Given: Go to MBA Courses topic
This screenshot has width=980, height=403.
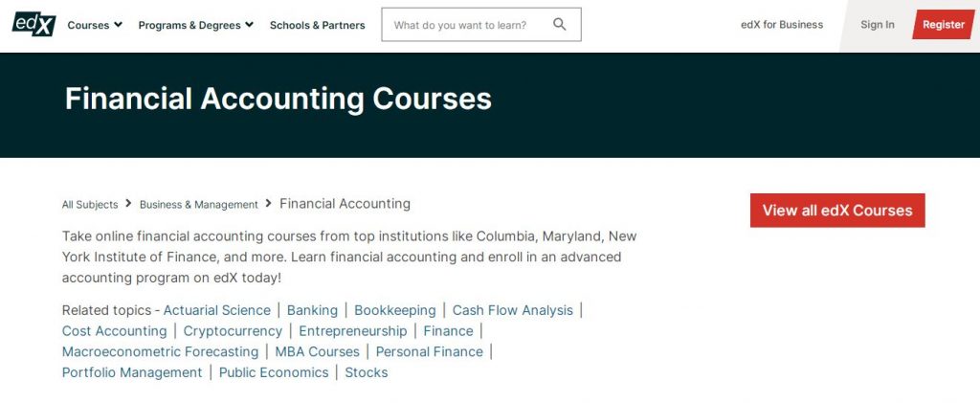Looking at the screenshot, I should coord(317,352).
